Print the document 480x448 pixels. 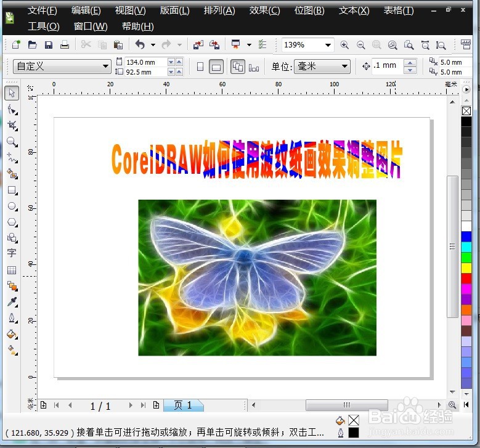(64, 45)
